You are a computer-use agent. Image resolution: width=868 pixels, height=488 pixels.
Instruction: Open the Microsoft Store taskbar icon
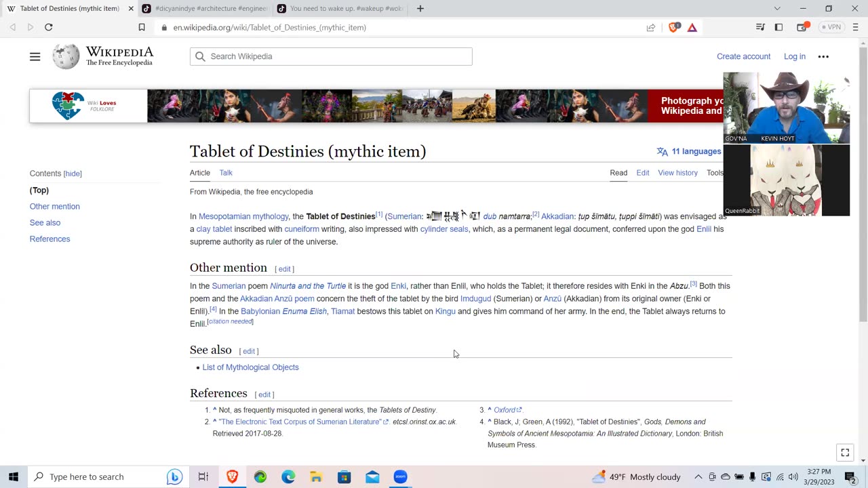pos(344,476)
